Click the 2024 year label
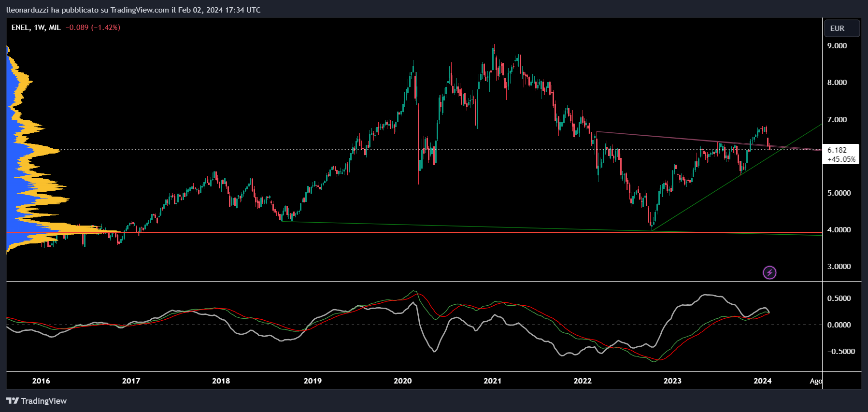The image size is (868, 412). [763, 381]
